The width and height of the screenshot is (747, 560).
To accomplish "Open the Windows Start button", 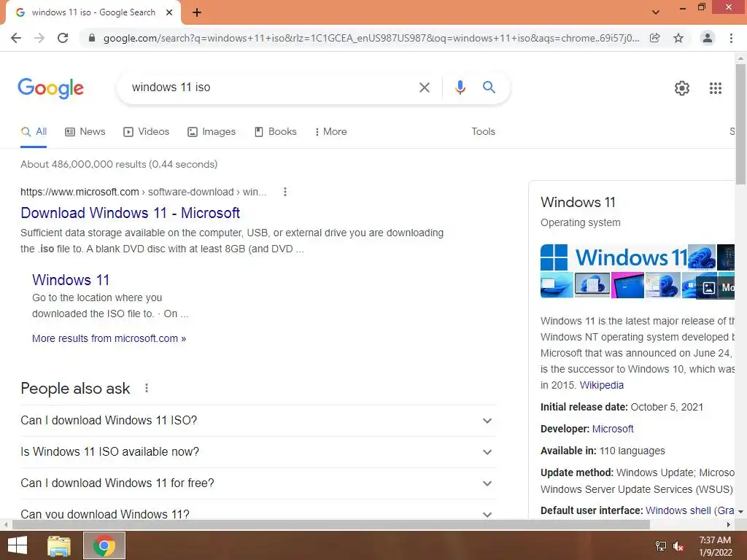I will 18,545.
